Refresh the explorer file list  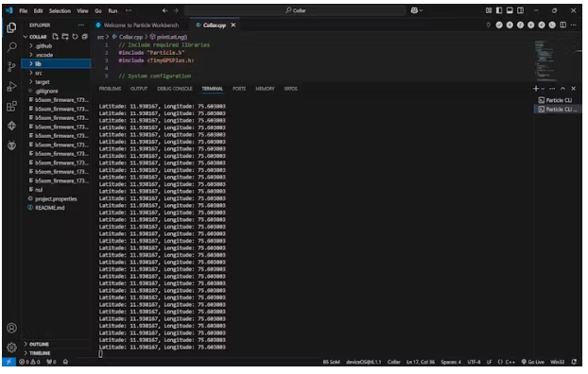click(75, 36)
